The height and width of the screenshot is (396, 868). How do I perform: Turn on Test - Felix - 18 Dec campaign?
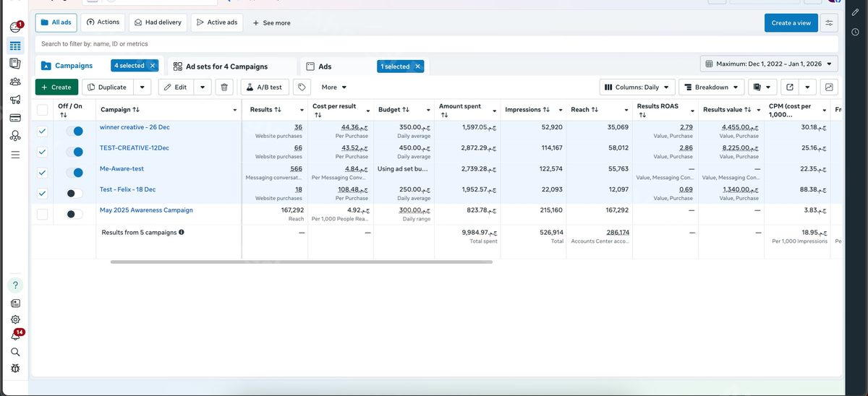75,194
